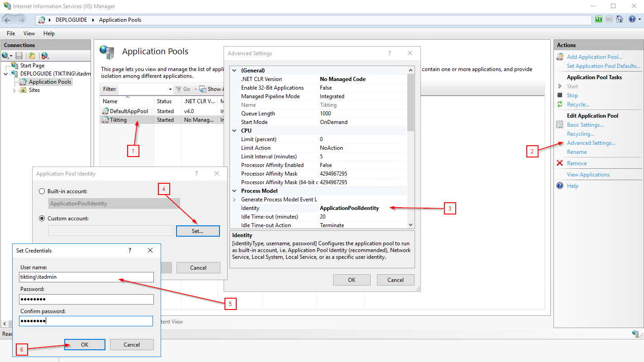
Task: Click the red Remove X icon
Action: pyautogui.click(x=560, y=163)
